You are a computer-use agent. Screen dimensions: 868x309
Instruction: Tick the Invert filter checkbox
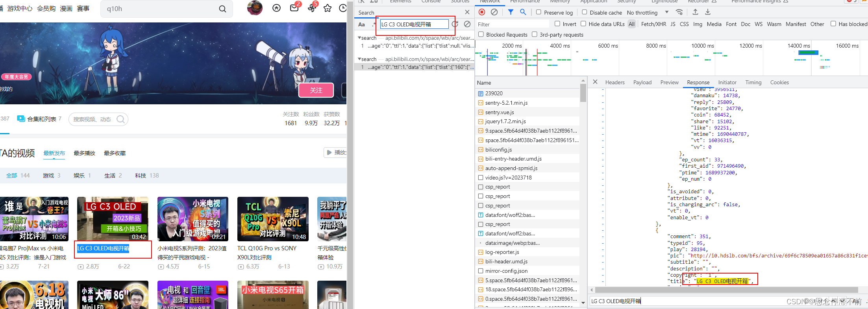tap(557, 24)
